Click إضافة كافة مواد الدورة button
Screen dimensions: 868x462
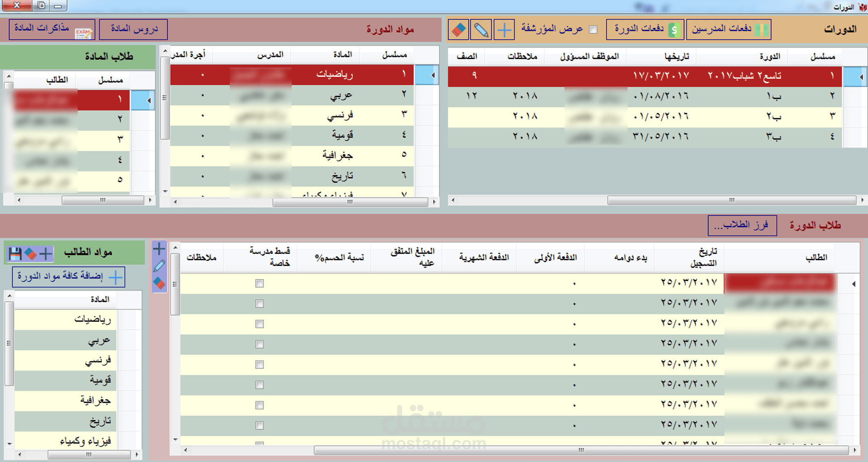coord(68,277)
